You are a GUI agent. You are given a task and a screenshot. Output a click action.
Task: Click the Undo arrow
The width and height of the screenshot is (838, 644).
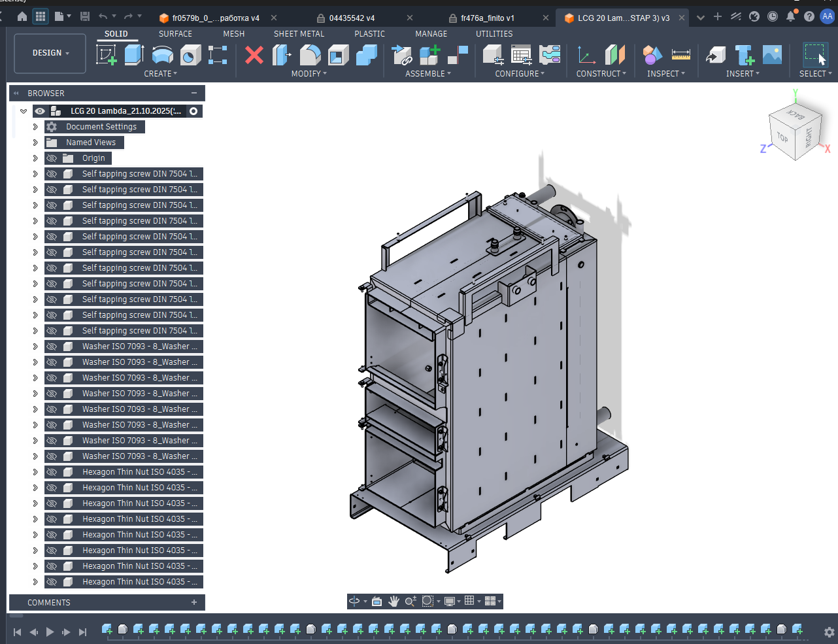[103, 17]
